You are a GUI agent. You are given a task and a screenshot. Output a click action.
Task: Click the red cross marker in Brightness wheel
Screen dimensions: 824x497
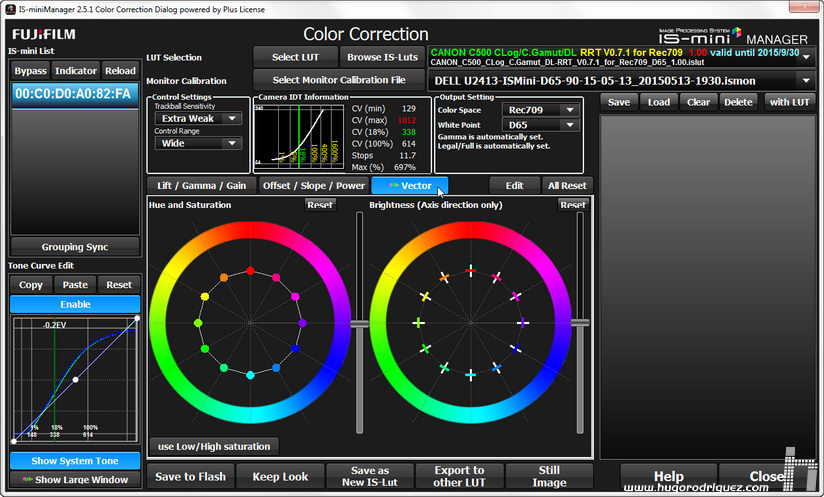470,271
